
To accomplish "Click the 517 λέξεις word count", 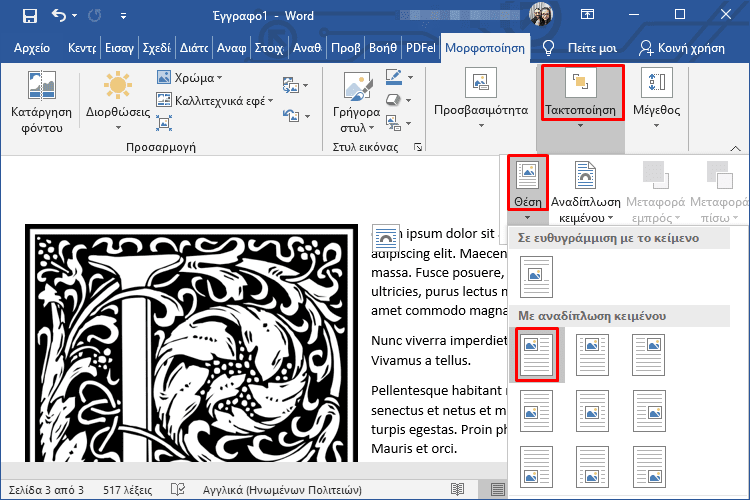I will coord(128,490).
